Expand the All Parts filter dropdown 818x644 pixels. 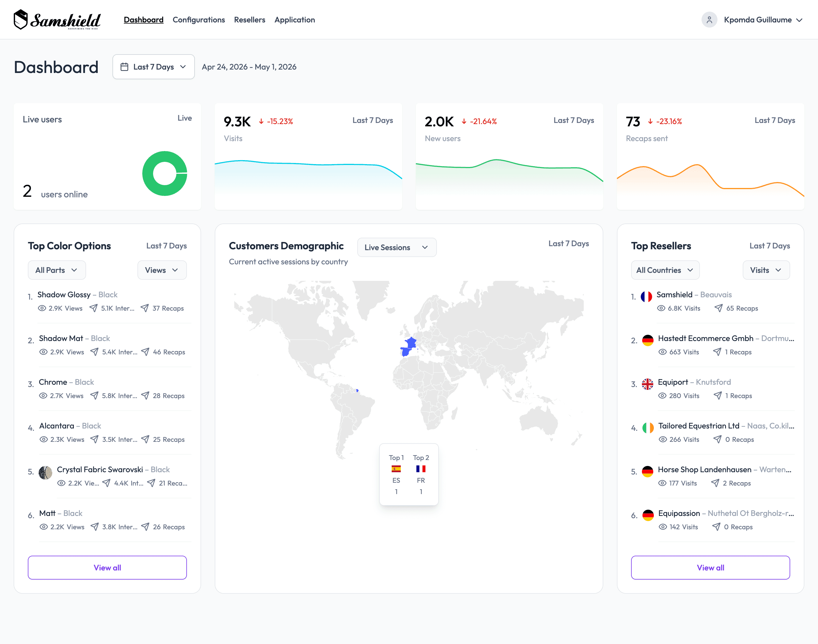[x=57, y=270]
